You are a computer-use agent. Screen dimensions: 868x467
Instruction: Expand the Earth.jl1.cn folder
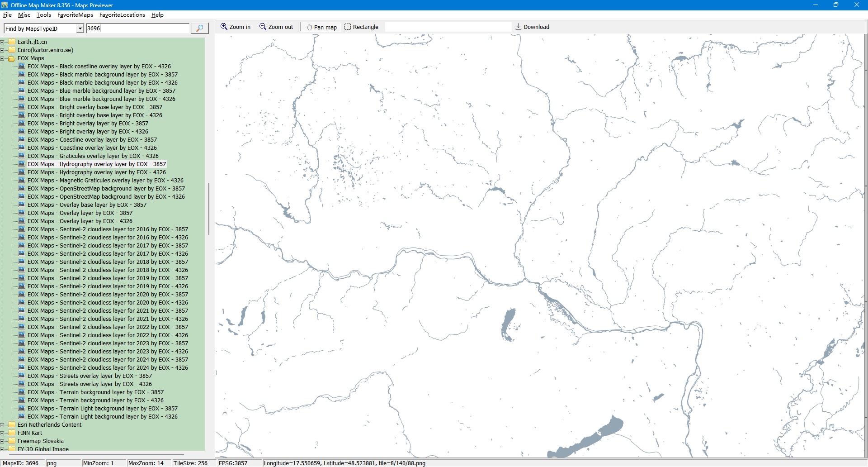point(2,42)
